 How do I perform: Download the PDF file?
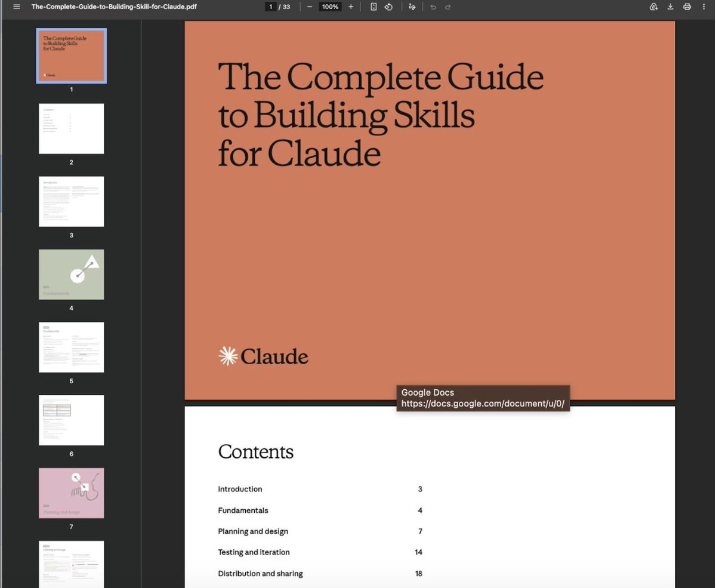click(x=670, y=7)
